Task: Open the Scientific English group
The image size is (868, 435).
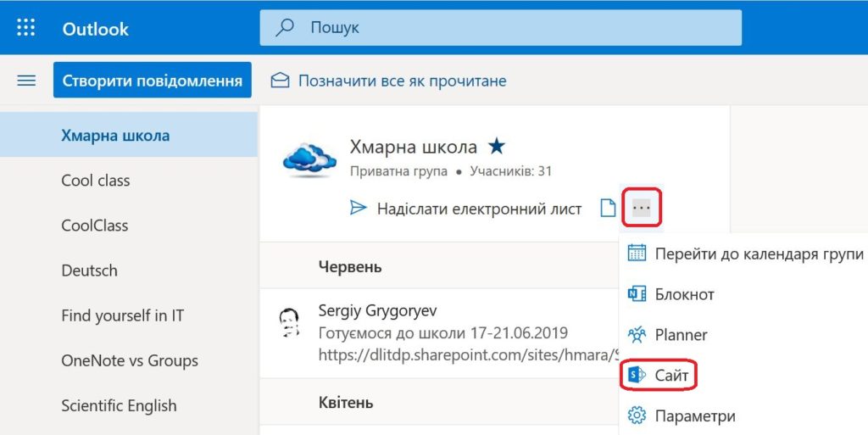Action: click(129, 405)
